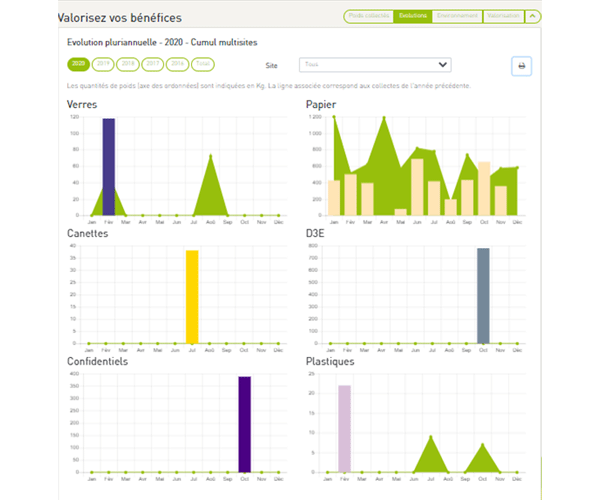The image size is (600, 500).
Task: Click the dark purple Oct bar in Confidentiels
Action: click(x=245, y=424)
